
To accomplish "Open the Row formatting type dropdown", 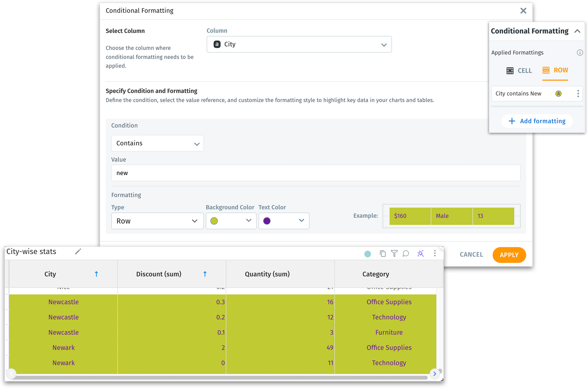I will click(157, 221).
